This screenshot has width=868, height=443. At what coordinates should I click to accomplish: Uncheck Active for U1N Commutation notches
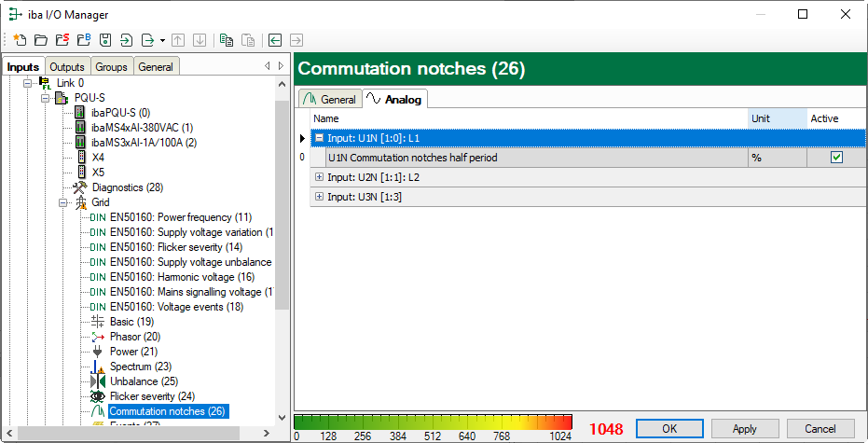pos(836,158)
